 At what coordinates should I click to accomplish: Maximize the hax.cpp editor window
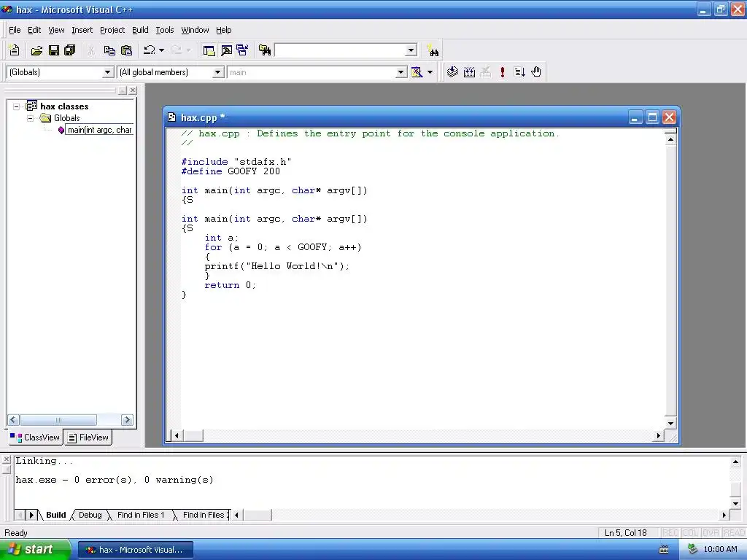(652, 117)
